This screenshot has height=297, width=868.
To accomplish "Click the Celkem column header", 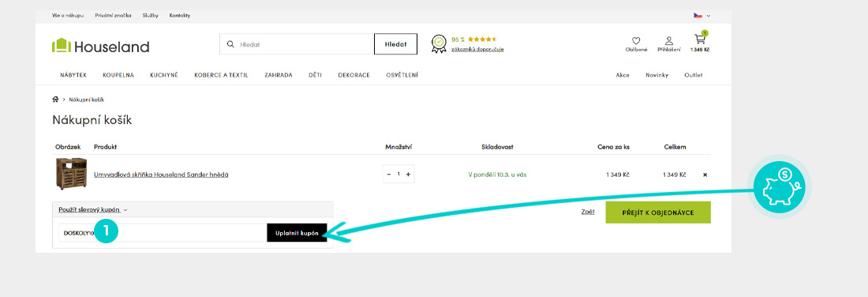I will 675,147.
